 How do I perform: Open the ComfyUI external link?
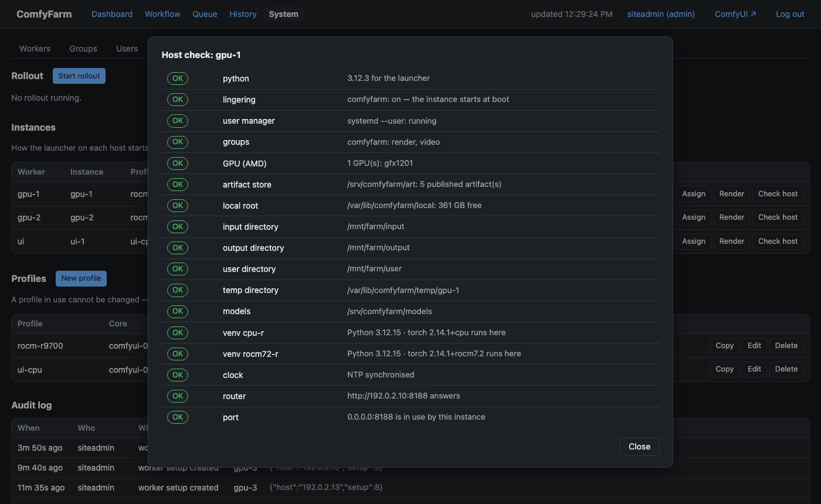coord(735,14)
